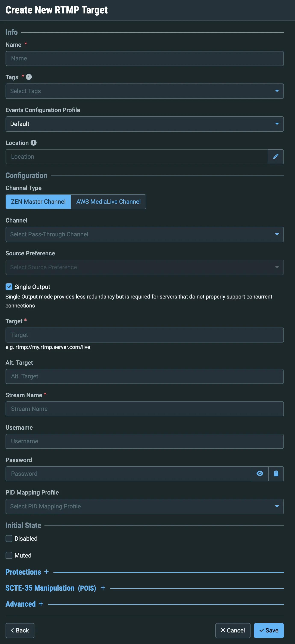Screen dimensions: 295x644
Task: Open the Select Pass-Through Channel dropdown
Action: tap(145, 234)
